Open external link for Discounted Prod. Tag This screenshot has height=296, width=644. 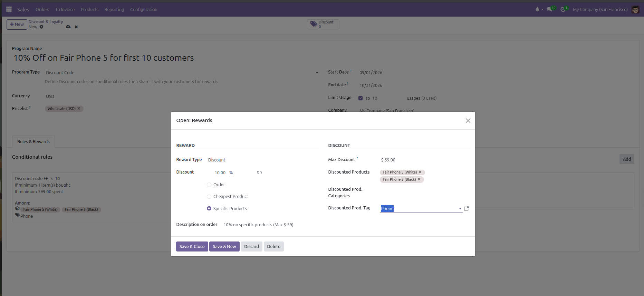coord(467,208)
